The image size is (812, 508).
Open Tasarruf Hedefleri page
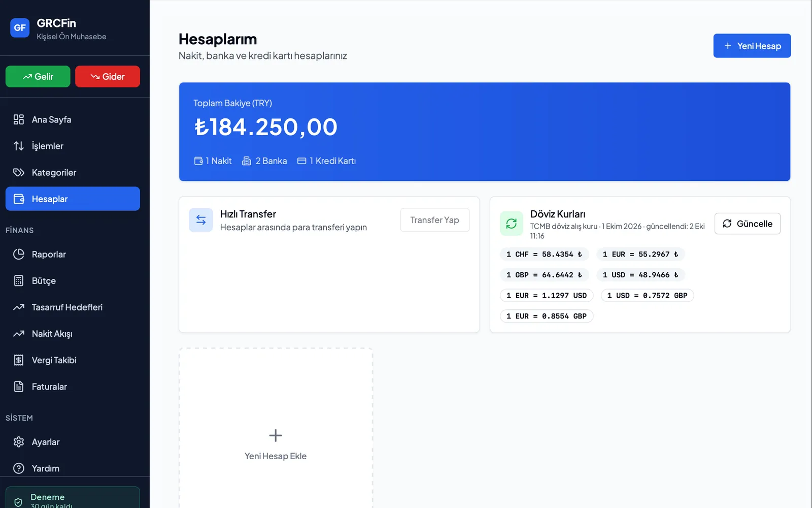tap(73, 307)
